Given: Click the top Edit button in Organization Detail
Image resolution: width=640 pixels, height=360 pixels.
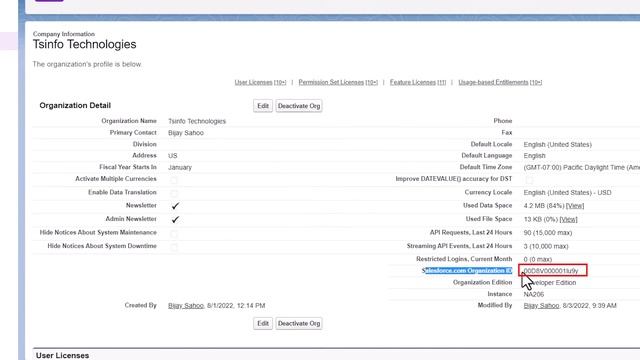Looking at the screenshot, I should (263, 106).
